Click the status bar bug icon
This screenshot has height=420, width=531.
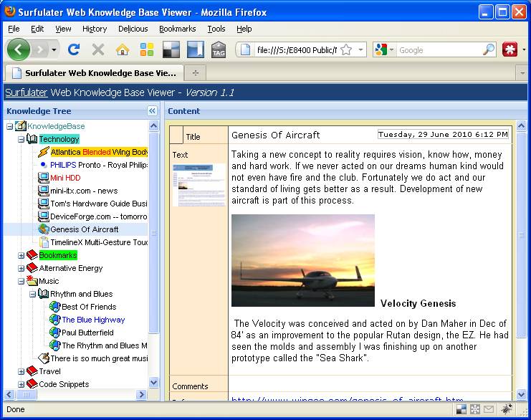click(x=507, y=409)
